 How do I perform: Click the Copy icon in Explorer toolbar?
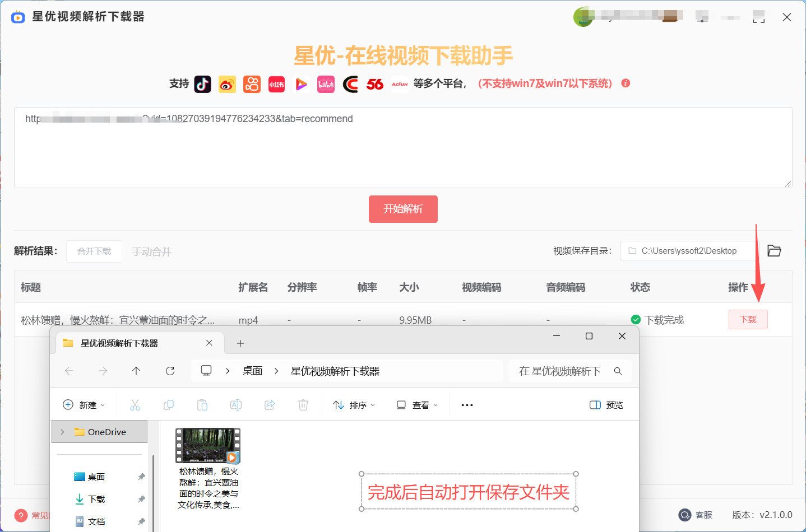[169, 405]
